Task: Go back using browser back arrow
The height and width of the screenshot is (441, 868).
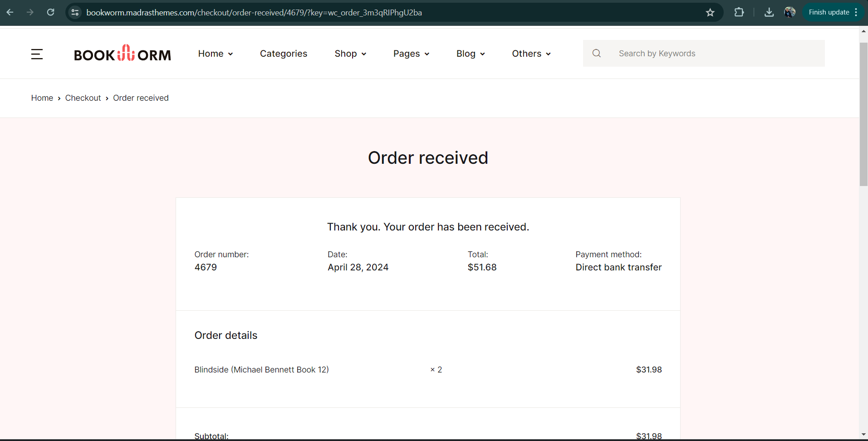Action: pos(10,12)
